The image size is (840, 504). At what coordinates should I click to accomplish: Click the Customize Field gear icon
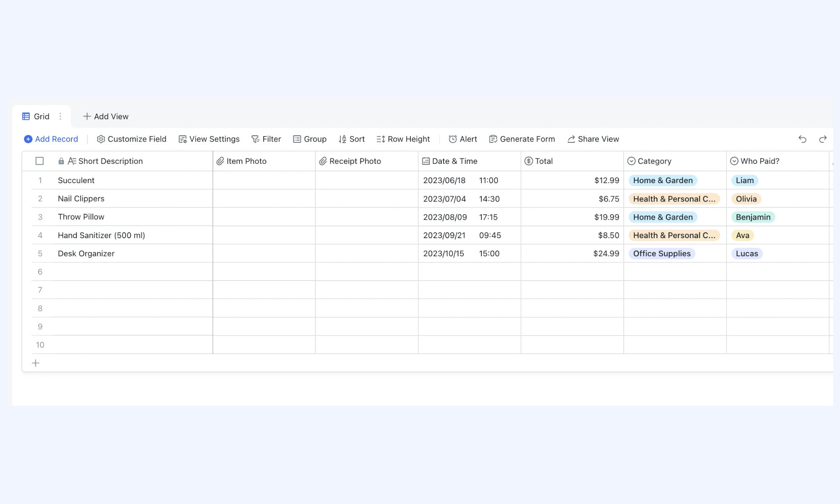[x=101, y=139]
